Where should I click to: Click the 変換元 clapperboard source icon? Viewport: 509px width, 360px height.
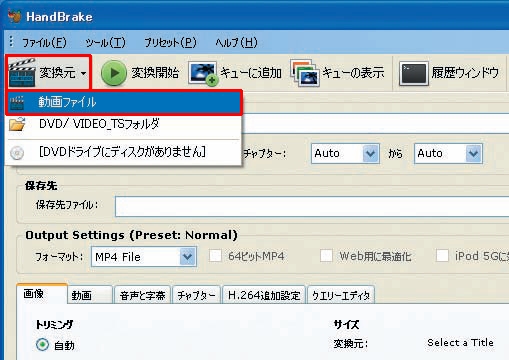pos(22,72)
